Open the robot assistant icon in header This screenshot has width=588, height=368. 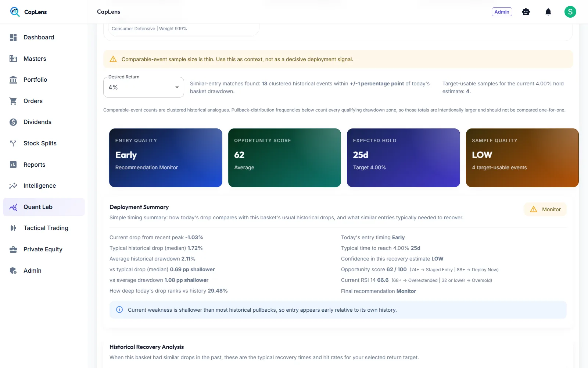point(526,12)
